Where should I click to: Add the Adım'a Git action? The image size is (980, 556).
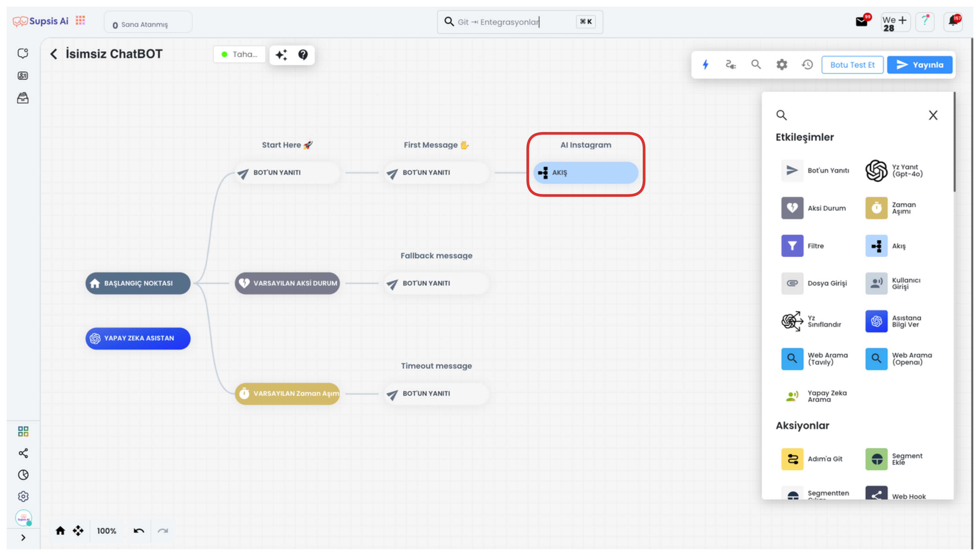pyautogui.click(x=812, y=459)
